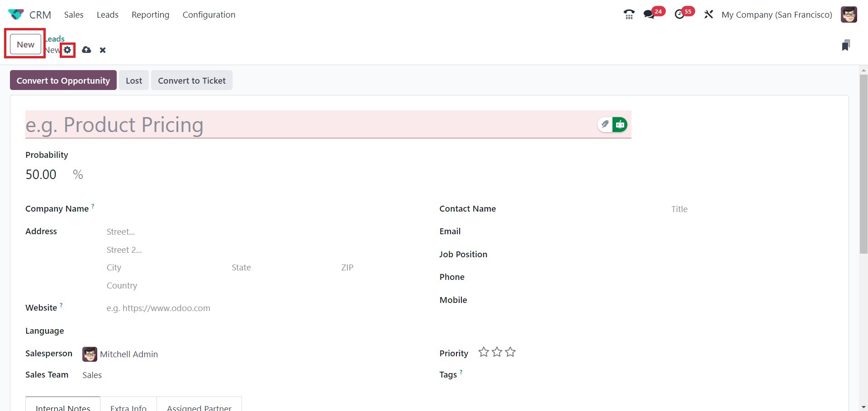Open the activities clock icon
This screenshot has width=868, height=411.
pos(679,14)
